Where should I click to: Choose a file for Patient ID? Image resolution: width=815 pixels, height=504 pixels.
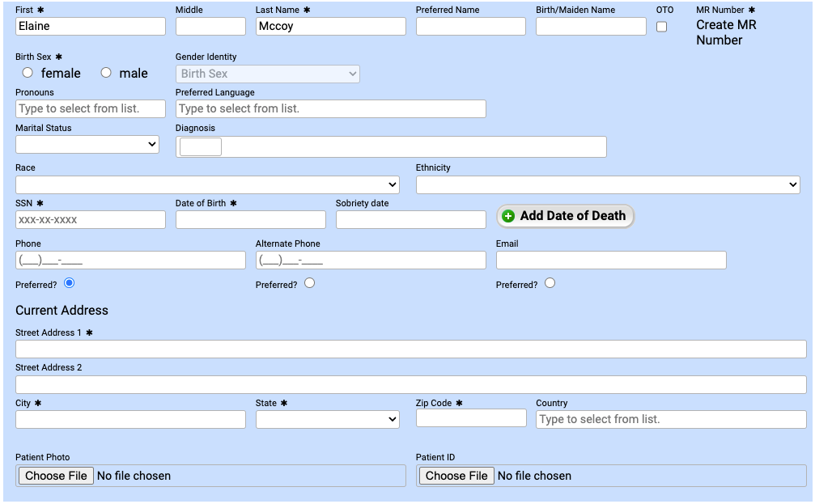click(455, 476)
